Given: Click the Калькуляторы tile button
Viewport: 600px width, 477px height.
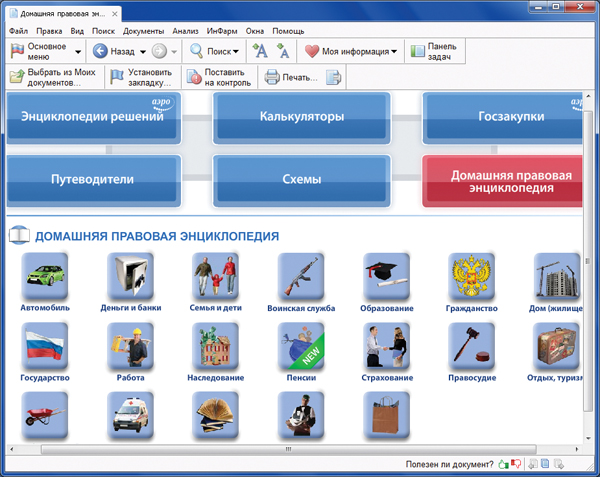Looking at the screenshot, I should click(301, 117).
